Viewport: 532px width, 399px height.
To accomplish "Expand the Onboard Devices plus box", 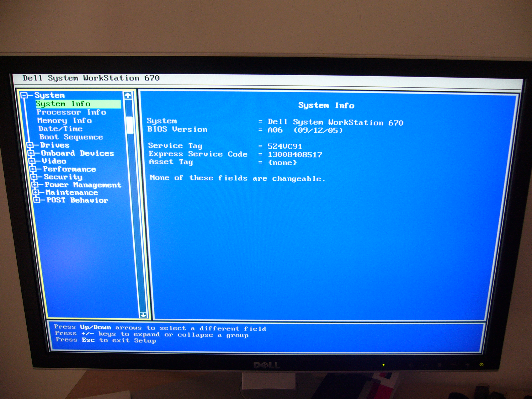I will click(x=31, y=153).
